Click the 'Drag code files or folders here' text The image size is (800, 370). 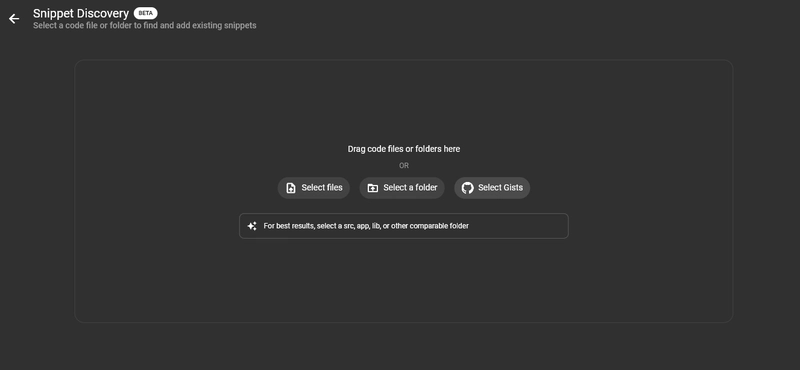[404, 149]
